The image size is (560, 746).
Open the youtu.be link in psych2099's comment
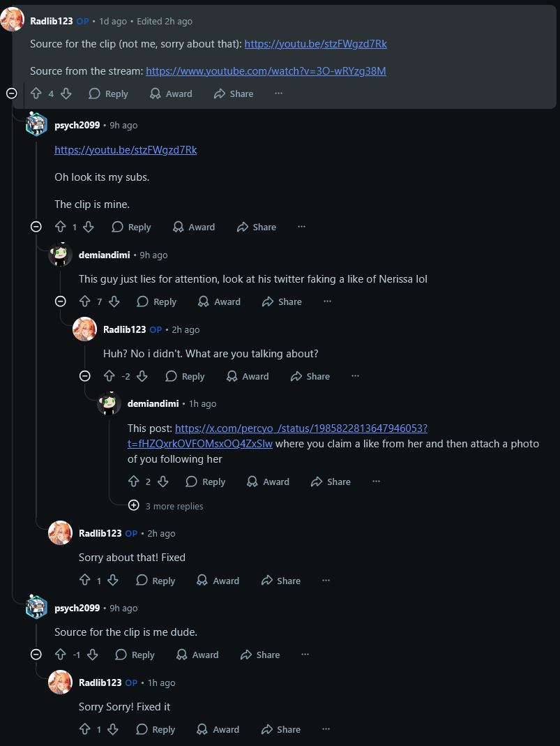pyautogui.click(x=126, y=150)
